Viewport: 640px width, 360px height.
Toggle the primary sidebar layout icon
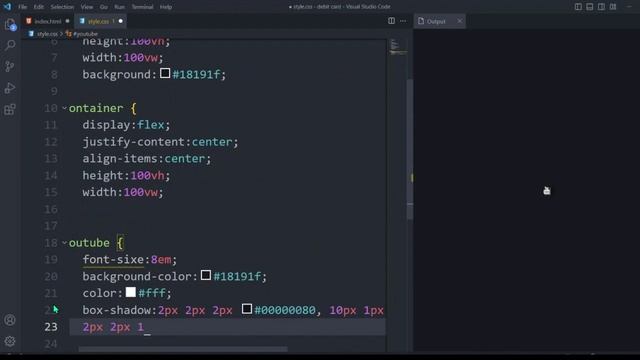578,7
